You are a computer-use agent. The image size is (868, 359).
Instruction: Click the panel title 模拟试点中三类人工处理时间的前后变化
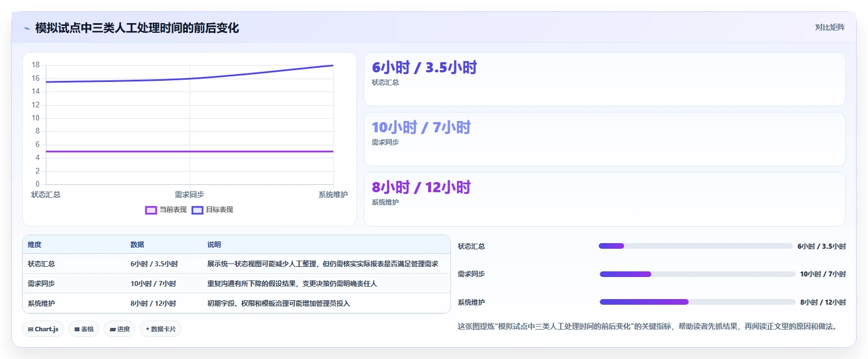(x=137, y=28)
